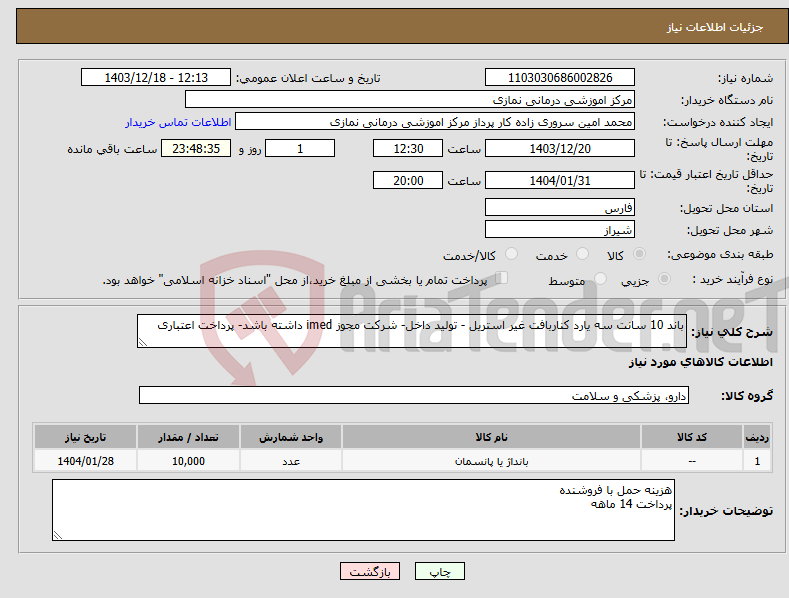Click the row number cell 1
The width and height of the screenshot is (789, 598).
click(757, 461)
